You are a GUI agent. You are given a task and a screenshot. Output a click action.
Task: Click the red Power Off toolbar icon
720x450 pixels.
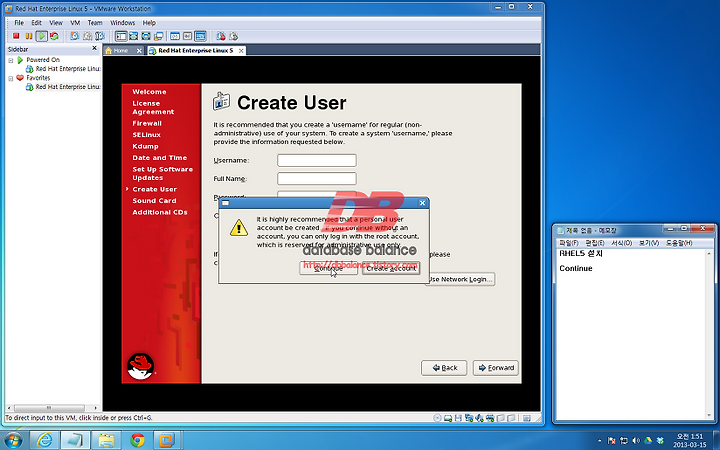click(16, 36)
